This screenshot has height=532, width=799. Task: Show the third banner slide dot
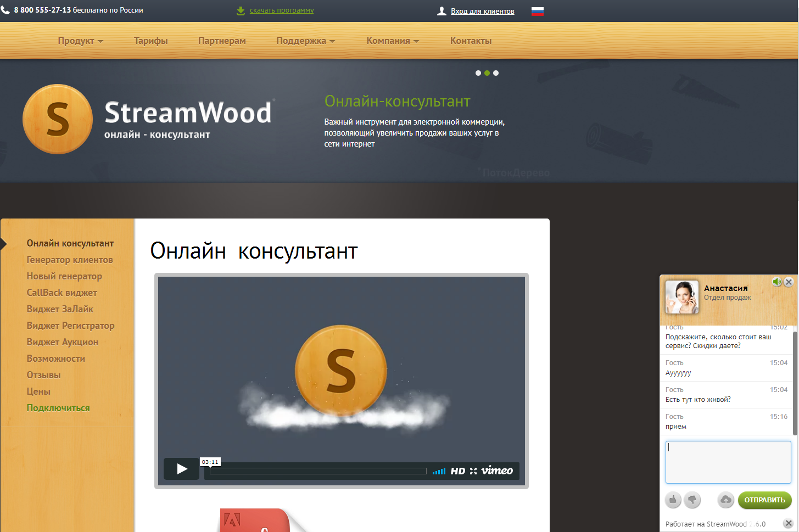tap(496, 73)
